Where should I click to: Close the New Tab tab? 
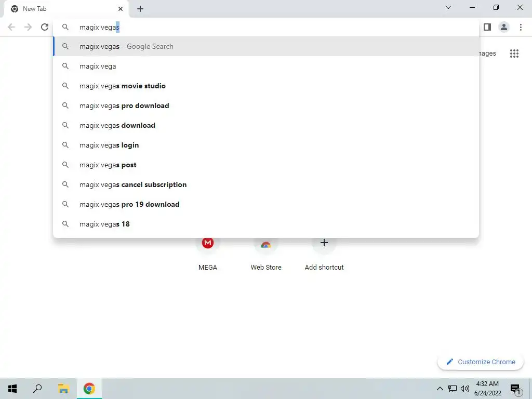point(121,9)
